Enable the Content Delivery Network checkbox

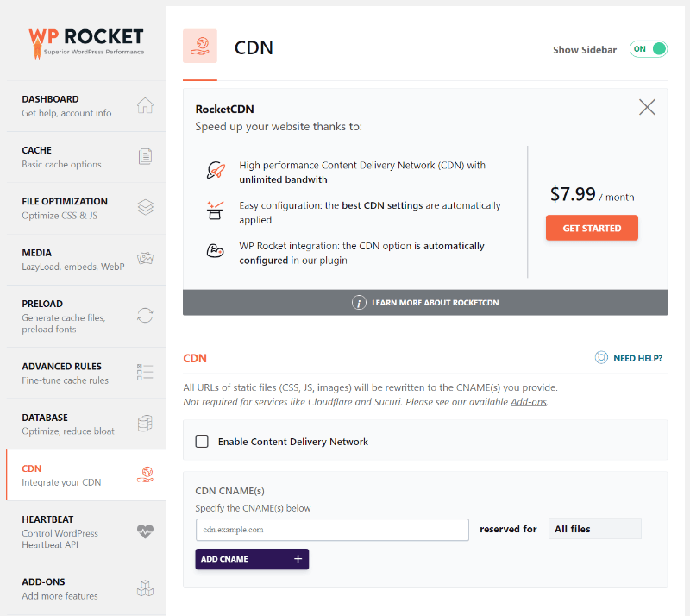point(202,441)
